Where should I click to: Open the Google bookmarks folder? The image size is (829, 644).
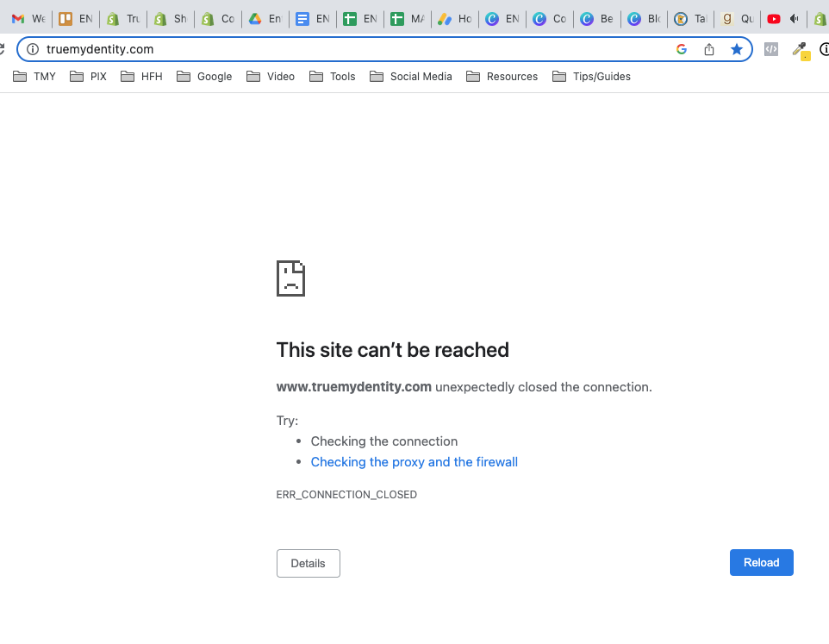tap(204, 77)
